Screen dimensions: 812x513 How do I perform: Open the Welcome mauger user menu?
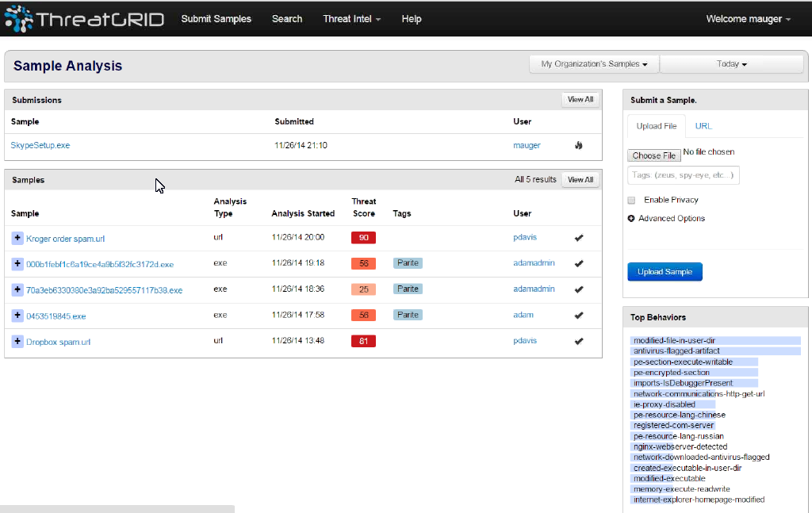click(748, 19)
